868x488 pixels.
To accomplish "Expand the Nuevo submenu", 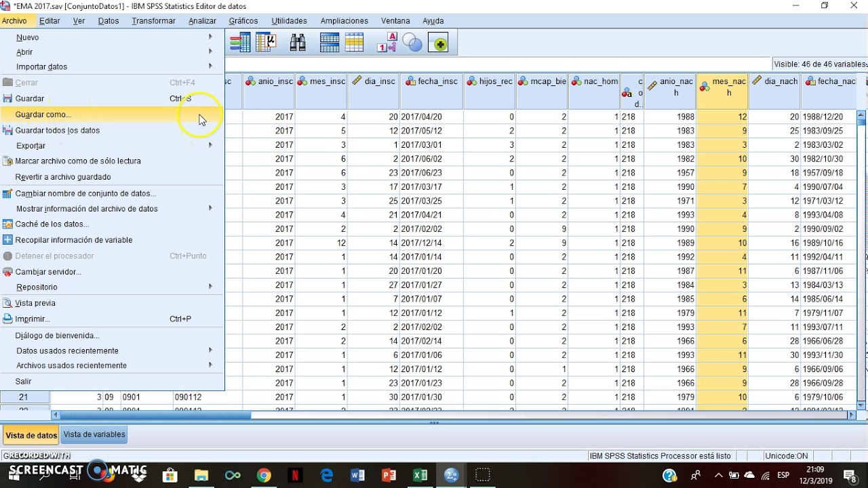I will [x=113, y=37].
